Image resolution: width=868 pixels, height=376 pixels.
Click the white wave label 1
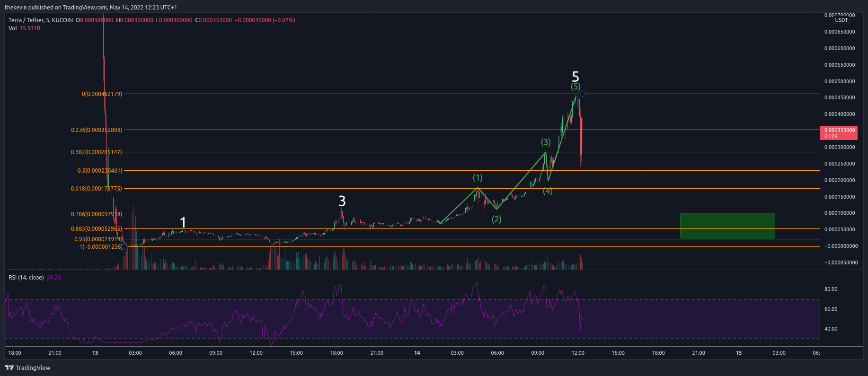[183, 222]
